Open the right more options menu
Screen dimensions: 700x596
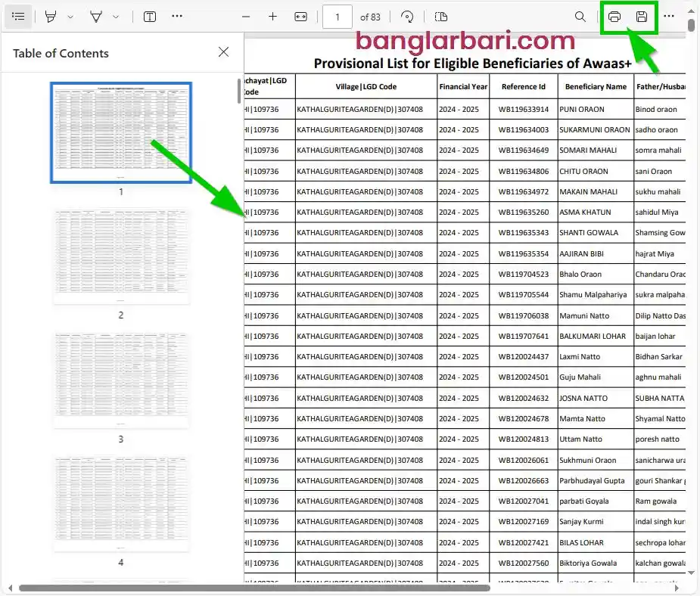coord(669,17)
